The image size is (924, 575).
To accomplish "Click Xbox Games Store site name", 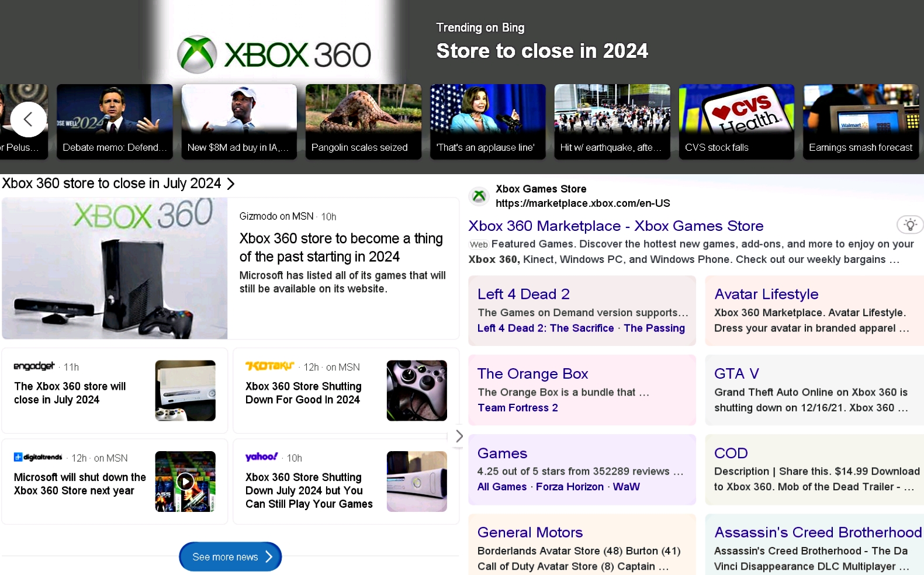I will click(541, 189).
